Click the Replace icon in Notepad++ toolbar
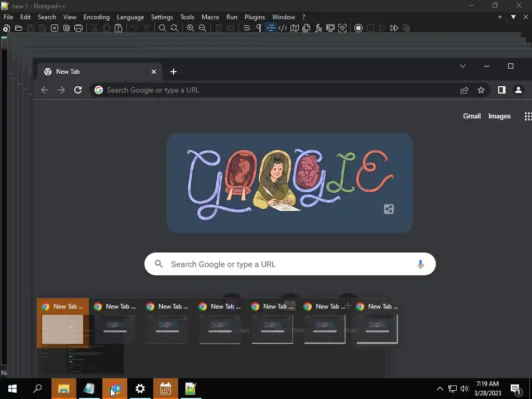The image size is (532, 399). [175, 28]
